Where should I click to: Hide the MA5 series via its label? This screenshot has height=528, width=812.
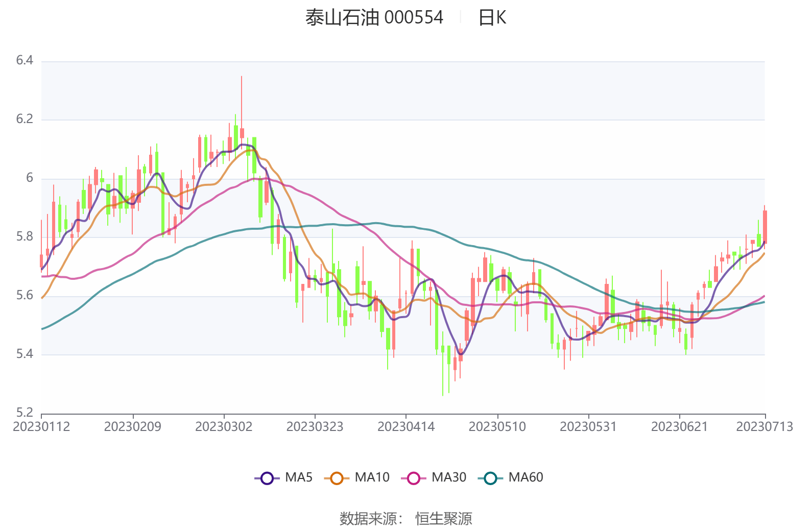tap(299, 477)
